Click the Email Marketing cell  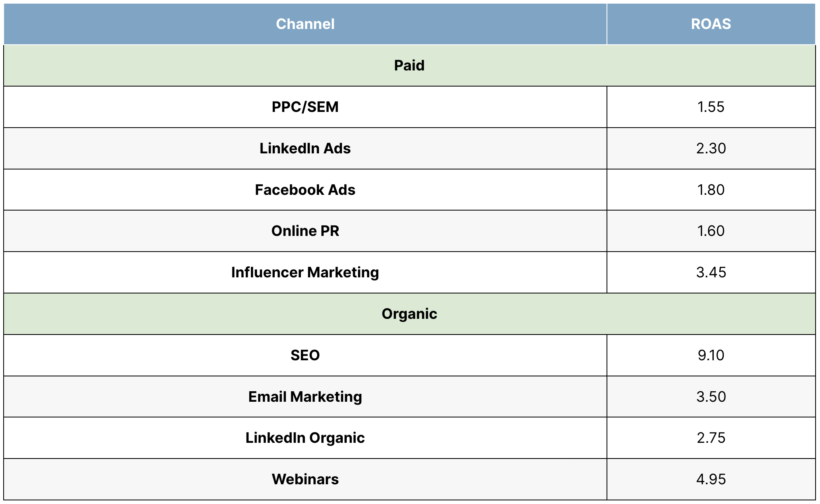point(305,397)
